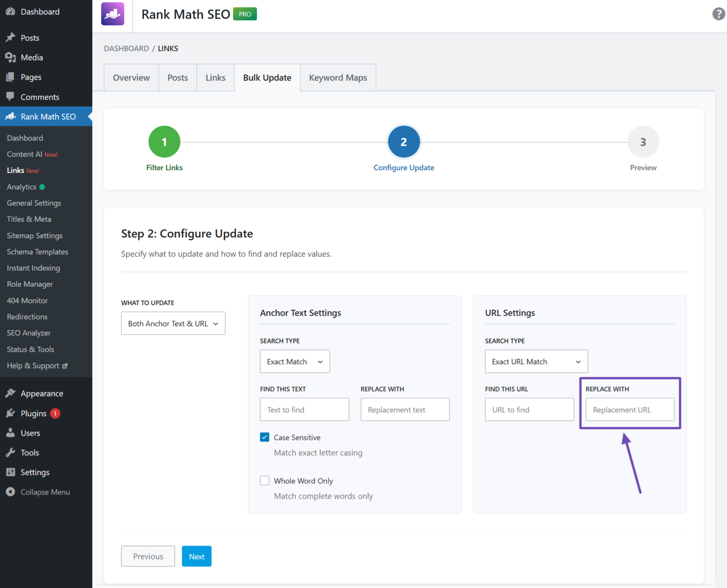The height and width of the screenshot is (588, 727).
Task: Open the Both Anchor Text & URL dropdown
Action: (x=173, y=323)
